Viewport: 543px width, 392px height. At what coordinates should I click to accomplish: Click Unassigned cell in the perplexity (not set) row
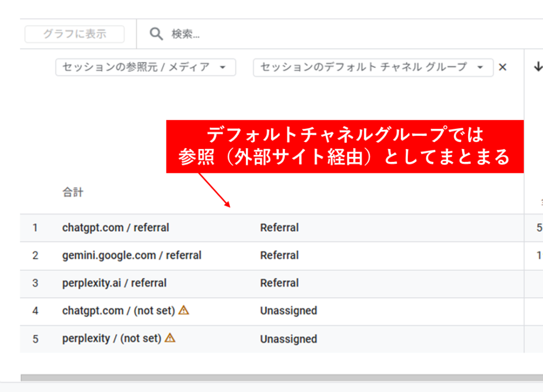tap(288, 339)
